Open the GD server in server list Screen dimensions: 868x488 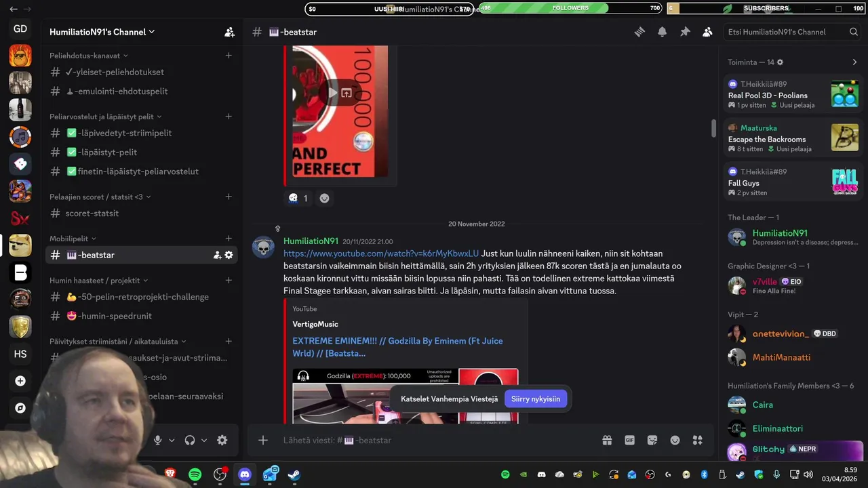pos(20,28)
